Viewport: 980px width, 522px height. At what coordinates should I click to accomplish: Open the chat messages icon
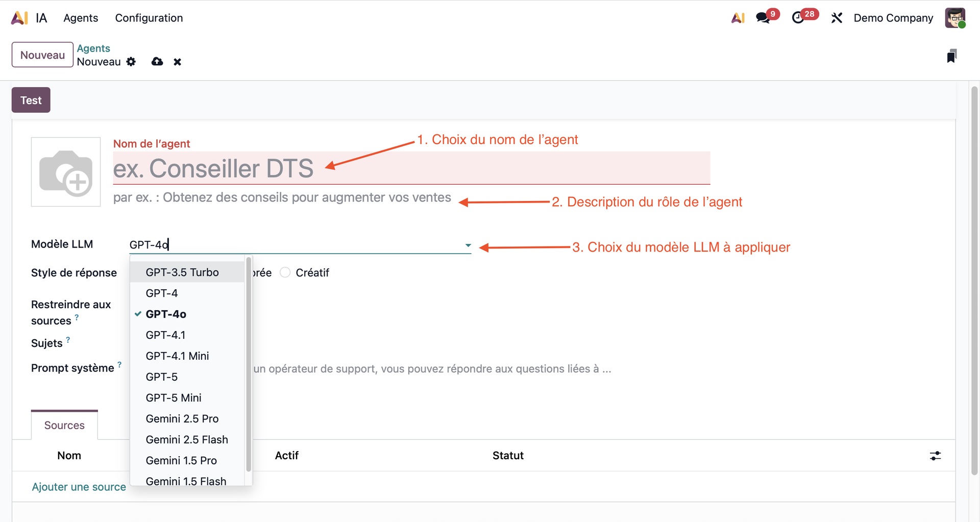coord(763,18)
